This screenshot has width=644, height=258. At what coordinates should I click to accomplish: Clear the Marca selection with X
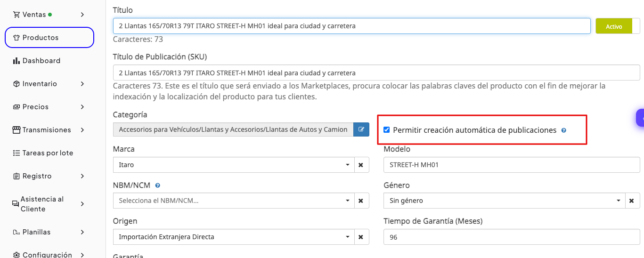pyautogui.click(x=361, y=165)
